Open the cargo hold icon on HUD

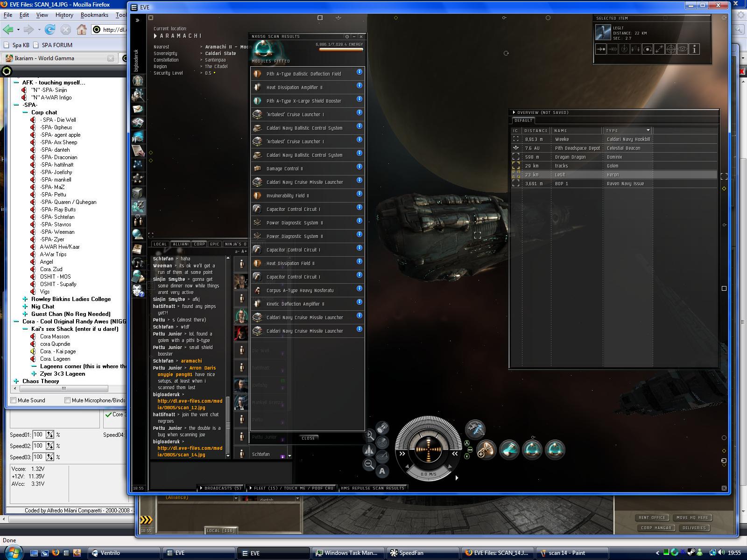(x=382, y=427)
